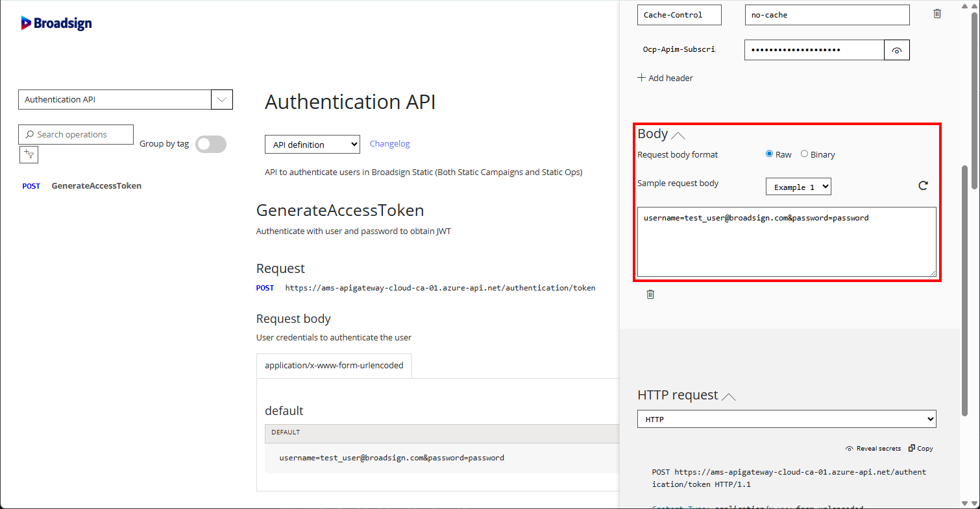Viewport: 980px width, 509px height.
Task: Click the GenerateAccessToken heading
Action: 340,210
